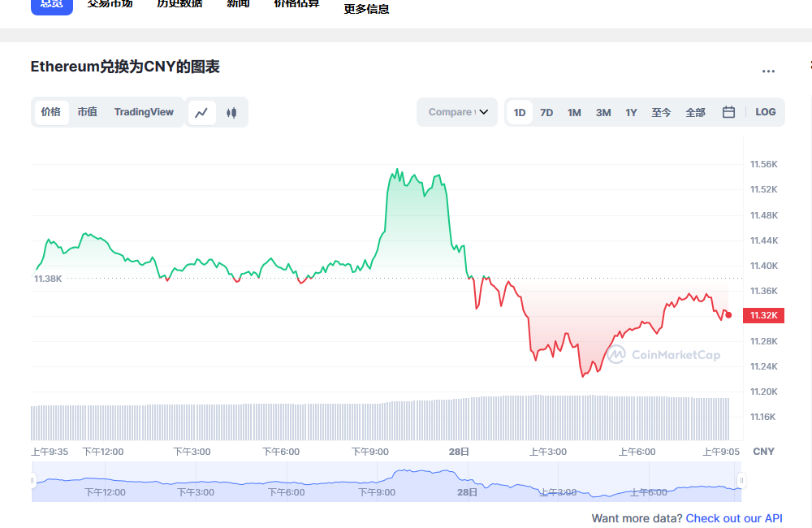Enable LOG scale on the chart

(765, 112)
